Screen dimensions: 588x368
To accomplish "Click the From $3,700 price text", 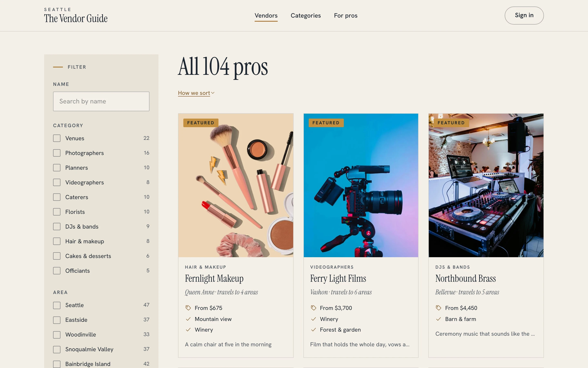I will coord(336,308).
